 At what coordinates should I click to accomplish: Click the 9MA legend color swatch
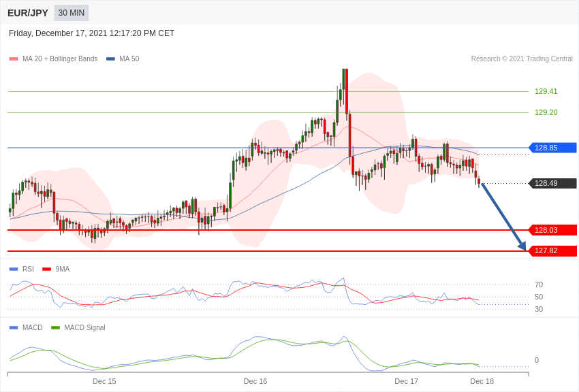(x=46, y=269)
